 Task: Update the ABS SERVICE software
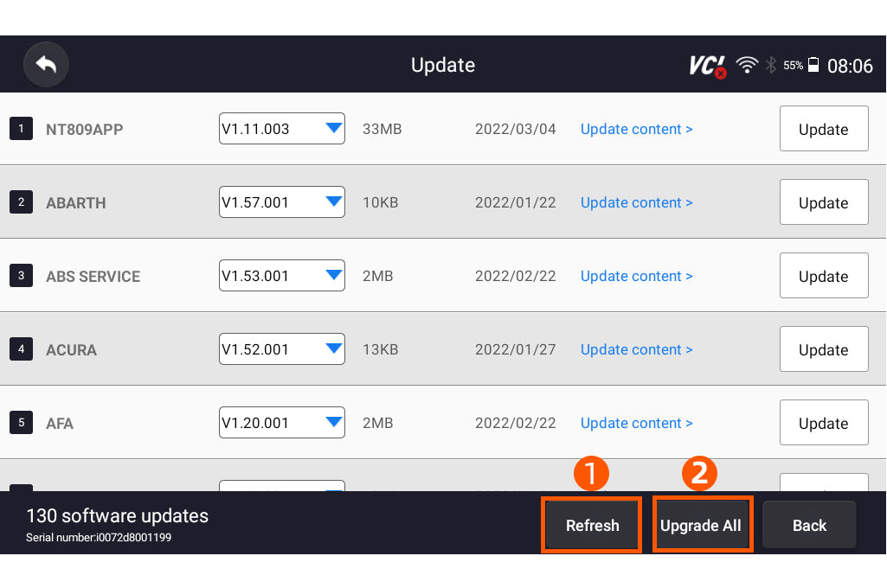824,275
